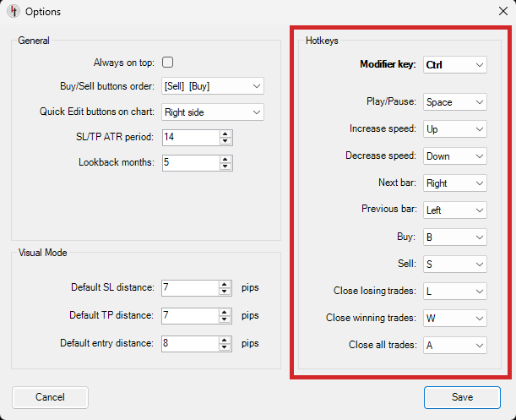Open Close winning trades hotkey dropdown

(455, 319)
